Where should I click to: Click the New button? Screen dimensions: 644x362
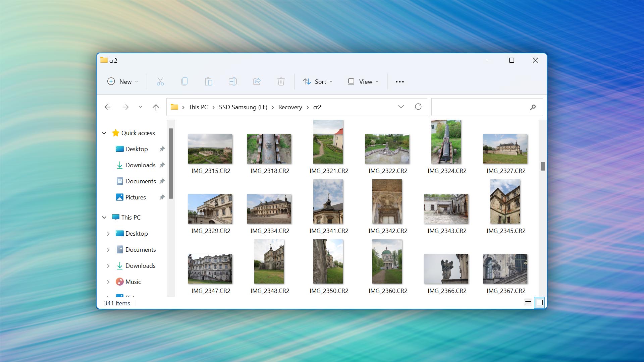(x=122, y=81)
